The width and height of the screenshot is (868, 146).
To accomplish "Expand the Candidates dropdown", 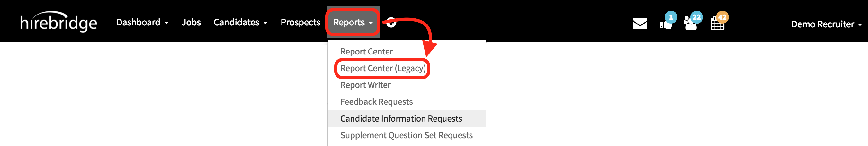I will click(240, 22).
